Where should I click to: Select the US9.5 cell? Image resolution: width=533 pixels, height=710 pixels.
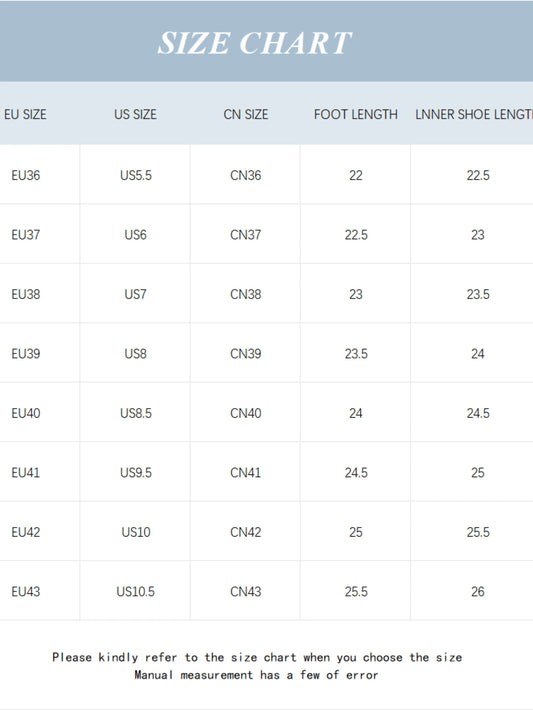tap(136, 473)
